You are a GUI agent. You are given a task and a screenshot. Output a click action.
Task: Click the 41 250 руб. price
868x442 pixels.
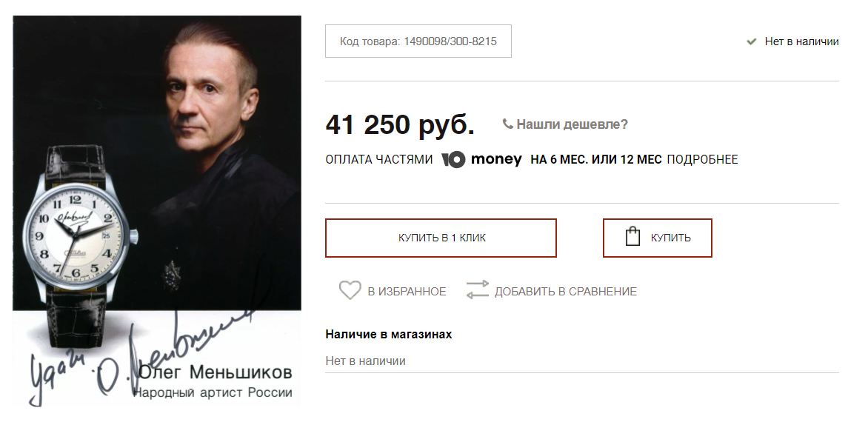point(400,125)
